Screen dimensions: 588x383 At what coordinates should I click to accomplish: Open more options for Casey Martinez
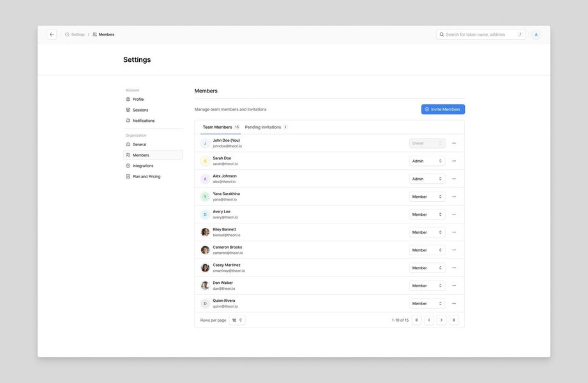pyautogui.click(x=454, y=268)
